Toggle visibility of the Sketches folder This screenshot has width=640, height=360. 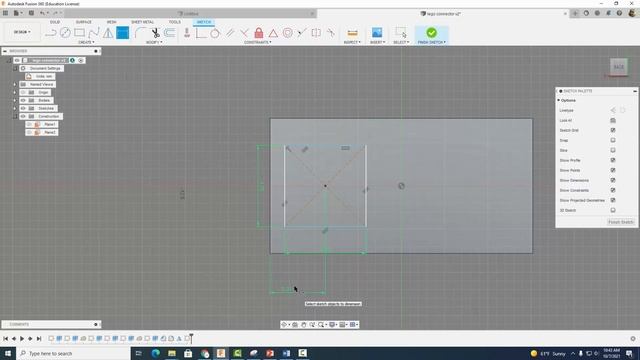pyautogui.click(x=23, y=109)
